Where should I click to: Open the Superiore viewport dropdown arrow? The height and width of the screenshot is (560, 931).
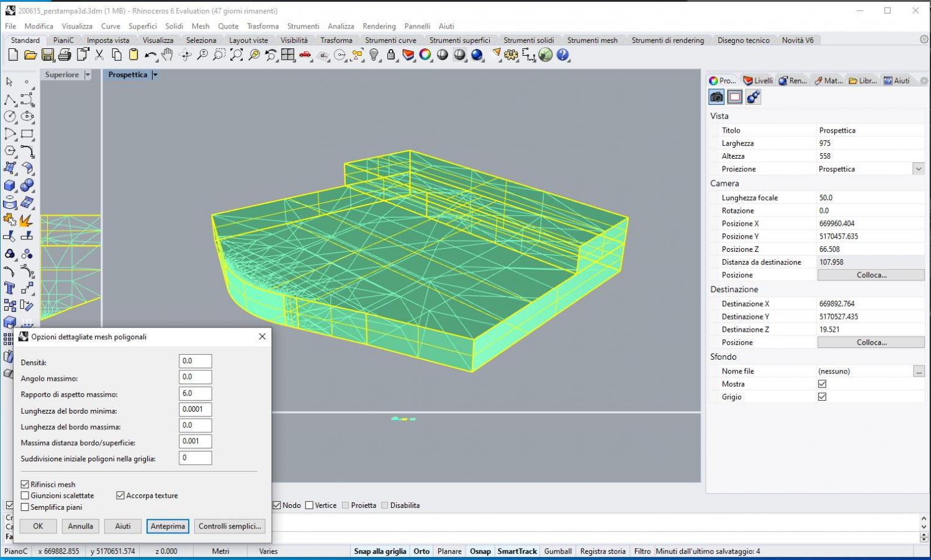pos(88,75)
